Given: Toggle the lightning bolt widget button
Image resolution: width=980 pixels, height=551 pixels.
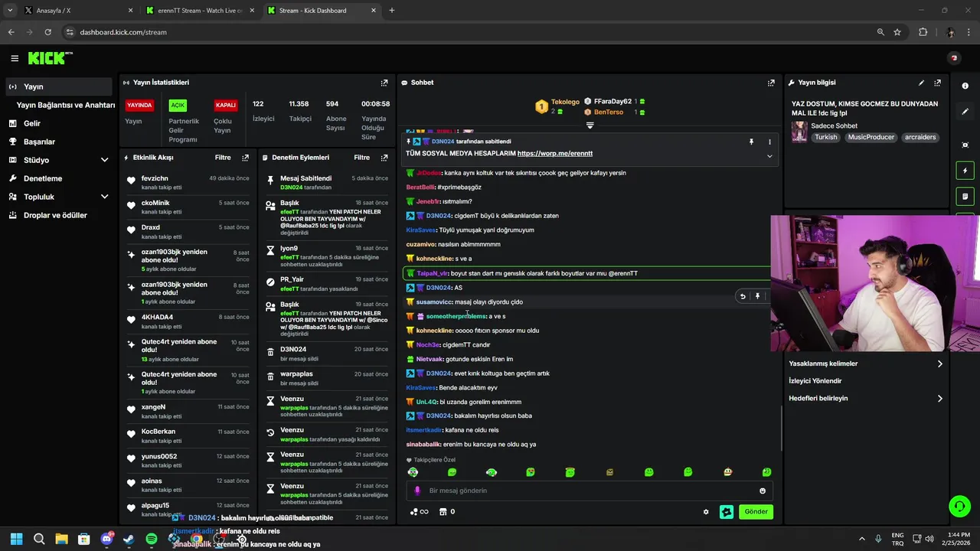Looking at the screenshot, I should coord(965,171).
